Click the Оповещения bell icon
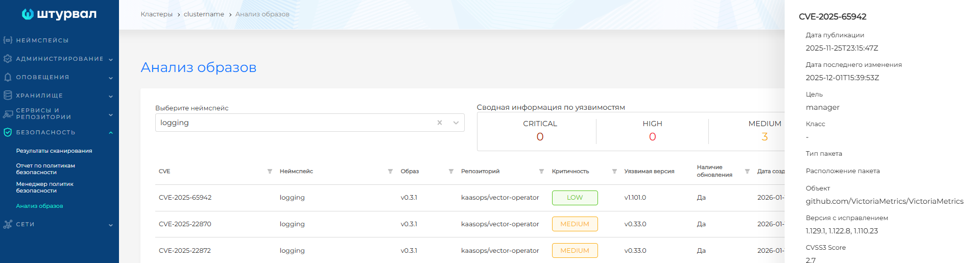The height and width of the screenshot is (263, 980). [x=8, y=77]
